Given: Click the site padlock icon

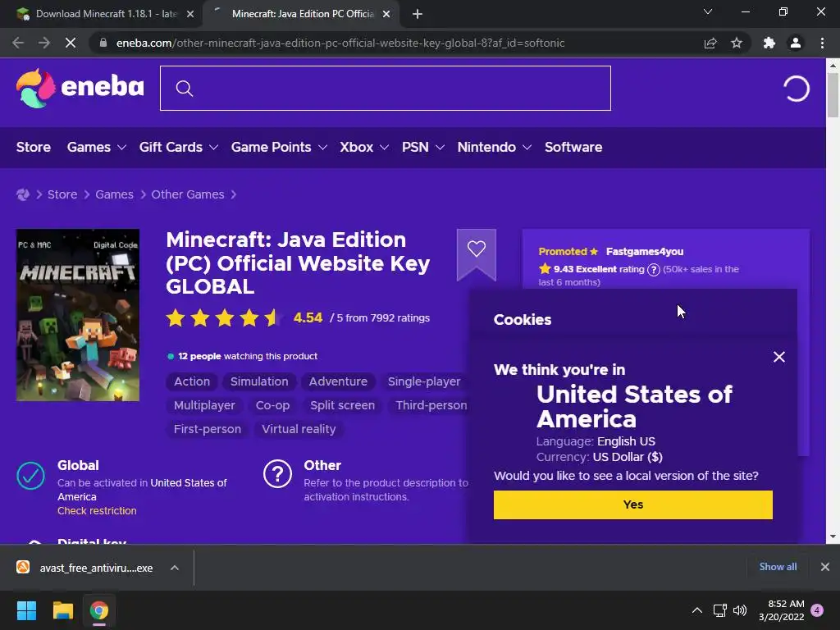Looking at the screenshot, I should coord(103,43).
